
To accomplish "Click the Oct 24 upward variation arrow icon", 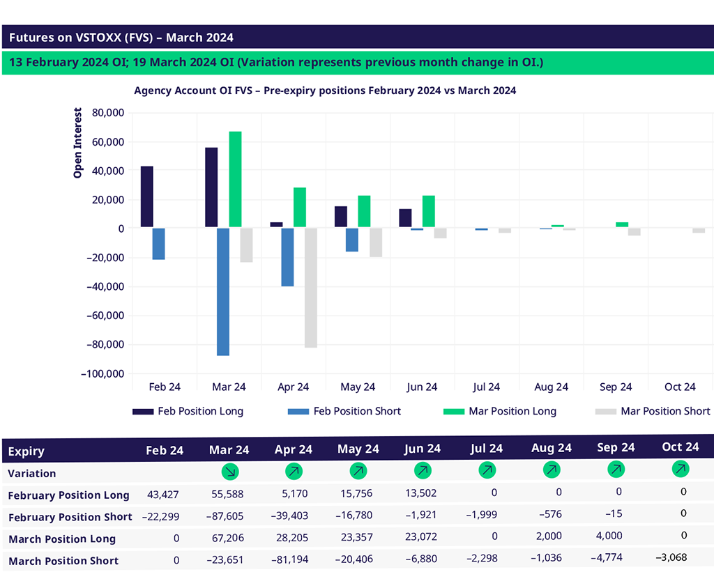I will point(681,468).
